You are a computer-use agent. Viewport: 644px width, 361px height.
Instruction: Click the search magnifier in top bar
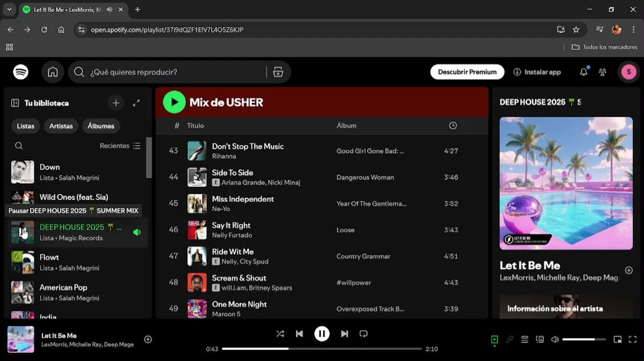pos(79,72)
